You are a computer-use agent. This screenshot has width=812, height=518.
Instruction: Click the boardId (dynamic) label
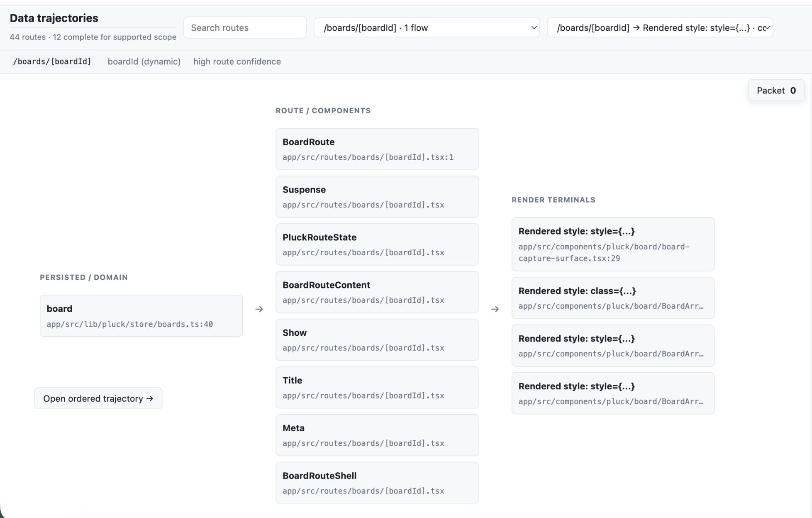pos(144,61)
